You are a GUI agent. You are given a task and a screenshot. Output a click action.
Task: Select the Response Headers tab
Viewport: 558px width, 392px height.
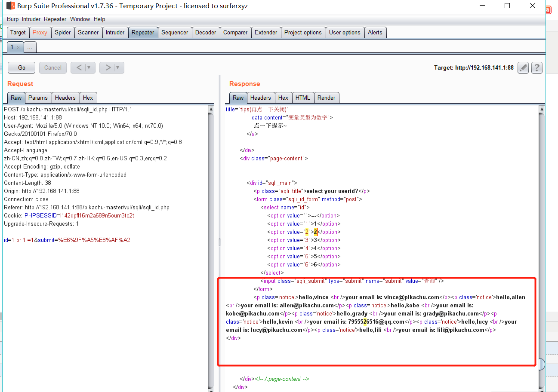261,98
